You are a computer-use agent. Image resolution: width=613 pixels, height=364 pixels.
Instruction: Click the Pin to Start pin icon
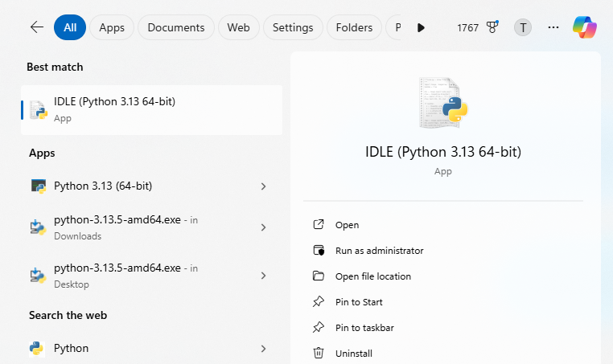pos(319,302)
